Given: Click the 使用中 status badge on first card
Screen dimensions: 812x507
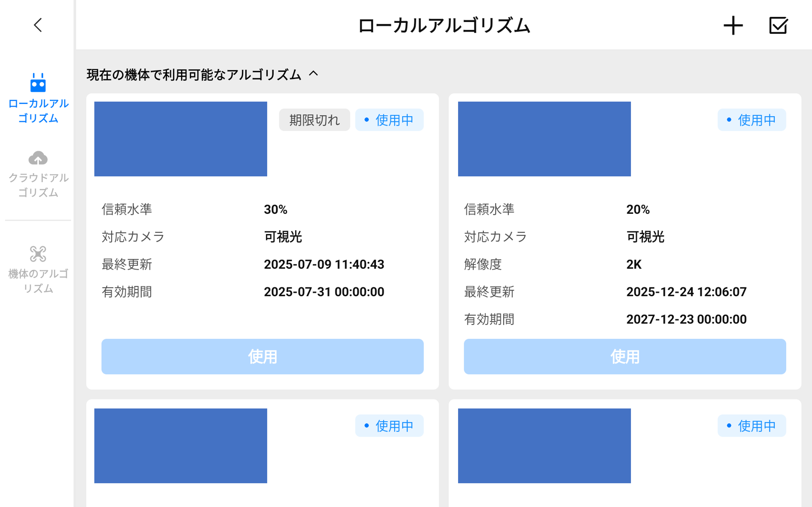Looking at the screenshot, I should point(389,120).
